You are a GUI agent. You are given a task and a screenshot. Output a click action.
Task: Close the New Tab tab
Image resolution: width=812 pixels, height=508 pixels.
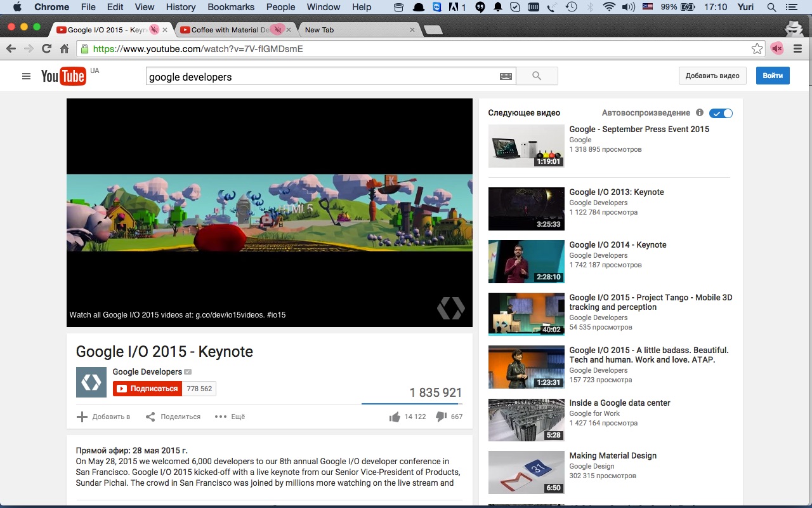(x=412, y=30)
